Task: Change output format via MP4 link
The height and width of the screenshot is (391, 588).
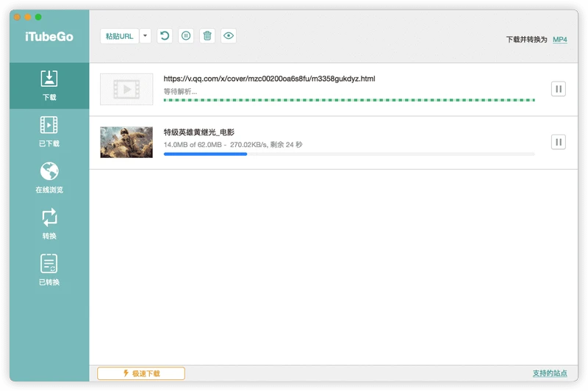Action: click(560, 40)
